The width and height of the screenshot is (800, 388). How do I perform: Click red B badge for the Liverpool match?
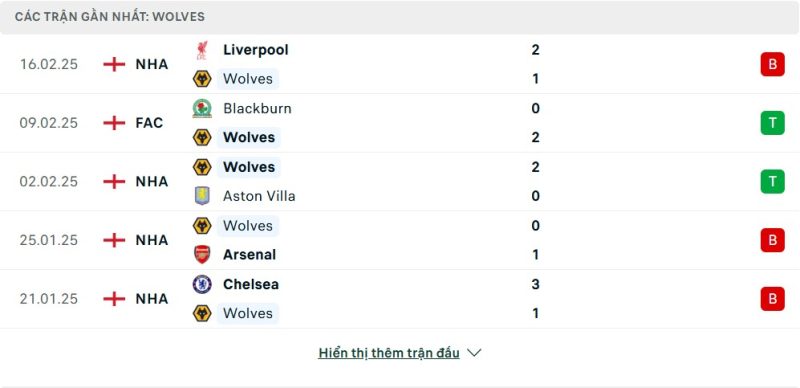tap(772, 64)
